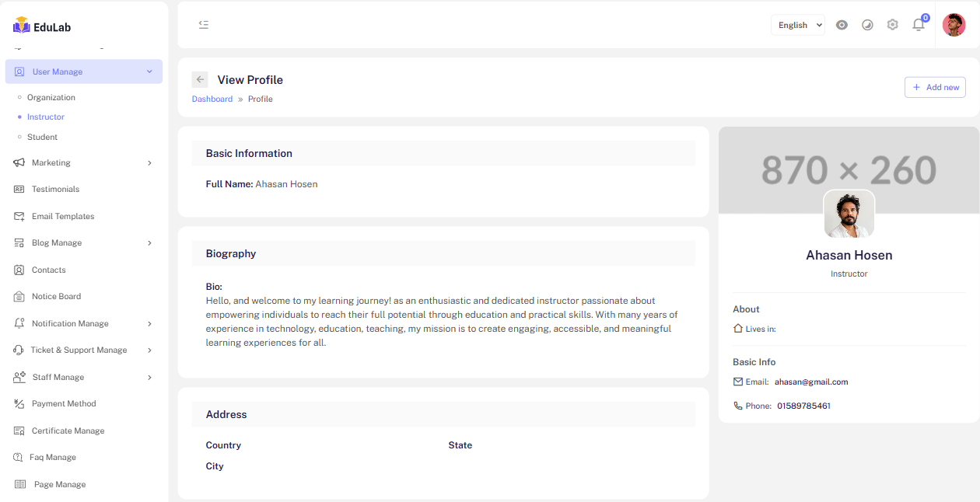Click the Payment Method icon

coord(19,404)
